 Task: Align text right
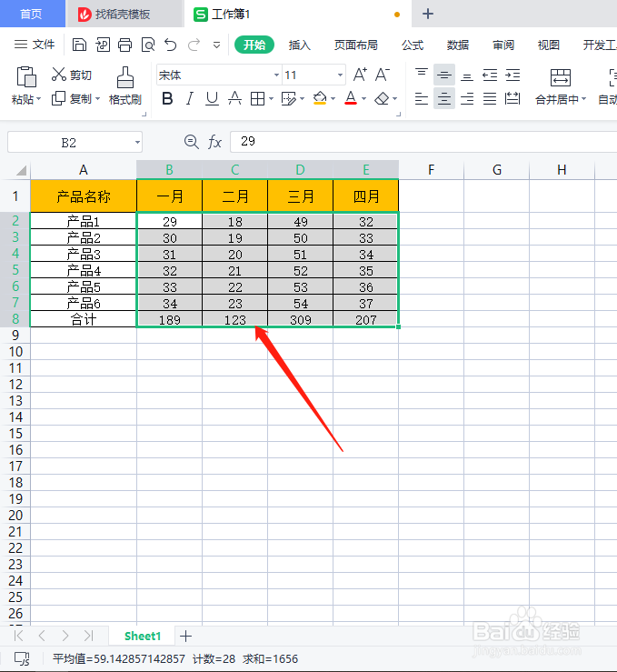(x=467, y=99)
